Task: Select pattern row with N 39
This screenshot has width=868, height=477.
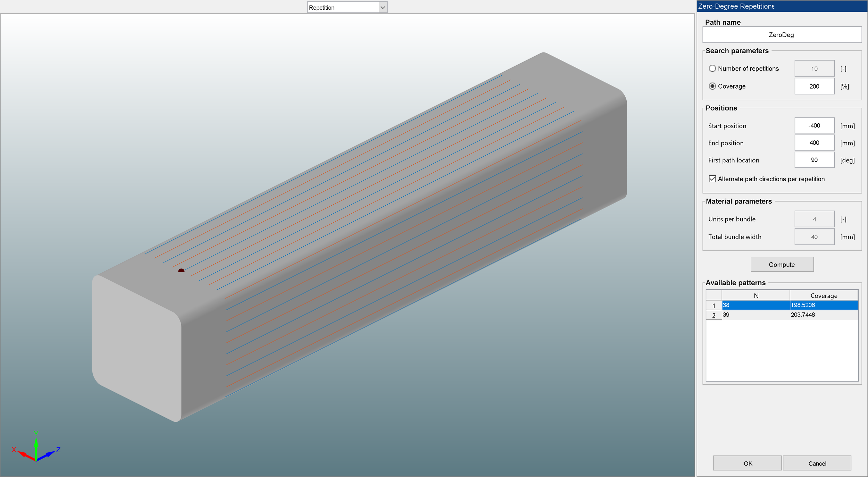Action: click(x=756, y=315)
